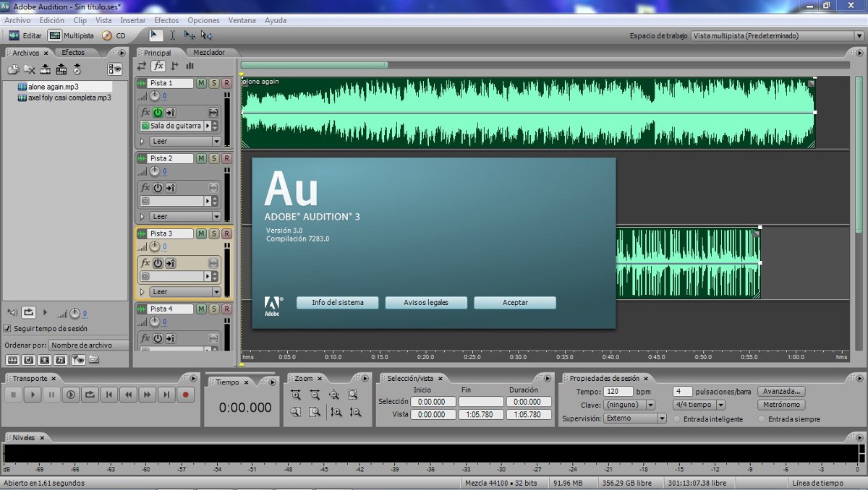Click Fast Forward in Transporte panel
Image resolution: width=868 pixels, height=490 pixels.
148,395
